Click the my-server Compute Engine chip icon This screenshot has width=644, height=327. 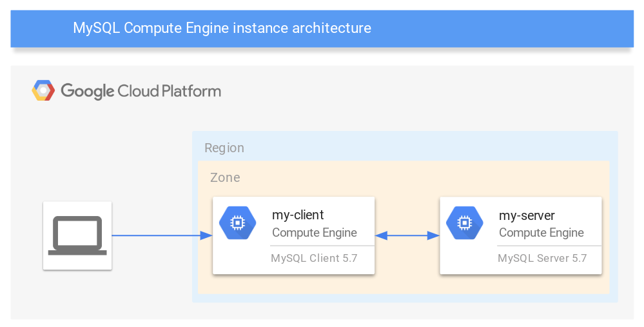point(464,223)
